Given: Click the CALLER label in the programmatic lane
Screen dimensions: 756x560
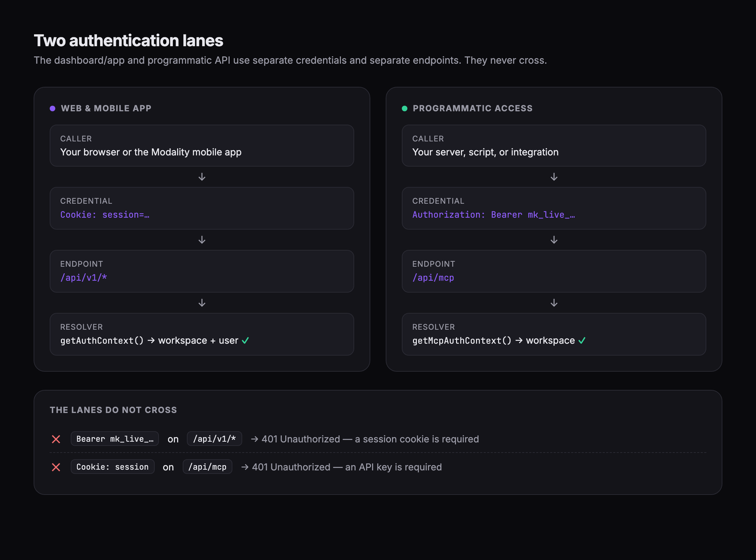Looking at the screenshot, I should [x=428, y=138].
